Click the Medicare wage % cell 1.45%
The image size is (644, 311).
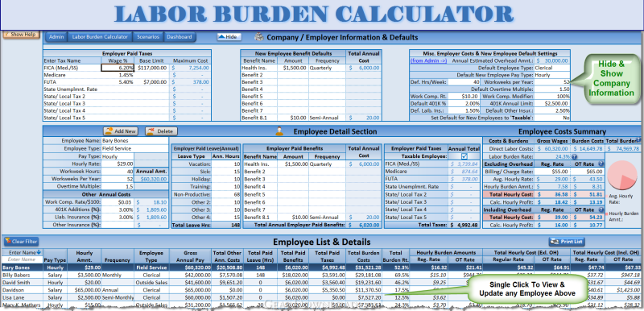click(118, 75)
